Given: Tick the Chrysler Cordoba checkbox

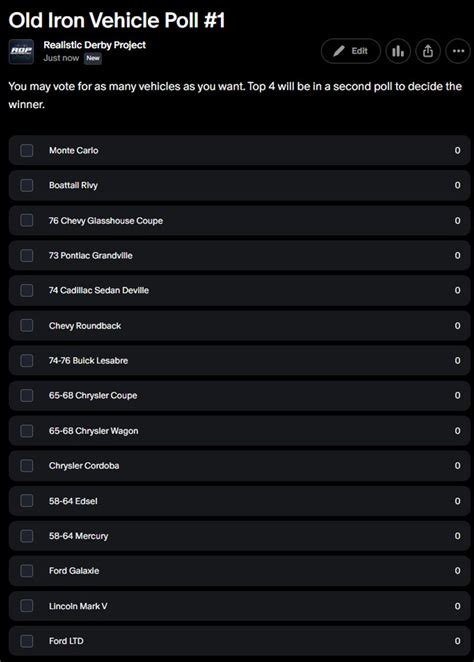Looking at the screenshot, I should 27,466.
